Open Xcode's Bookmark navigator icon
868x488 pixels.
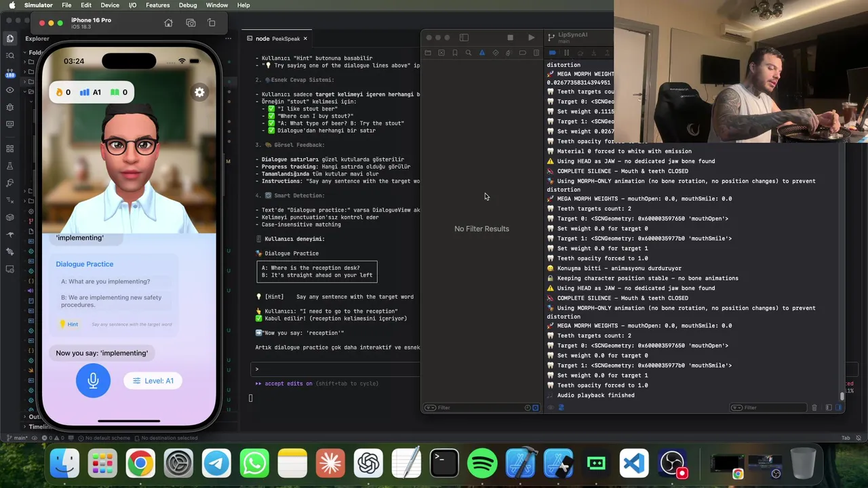(455, 53)
